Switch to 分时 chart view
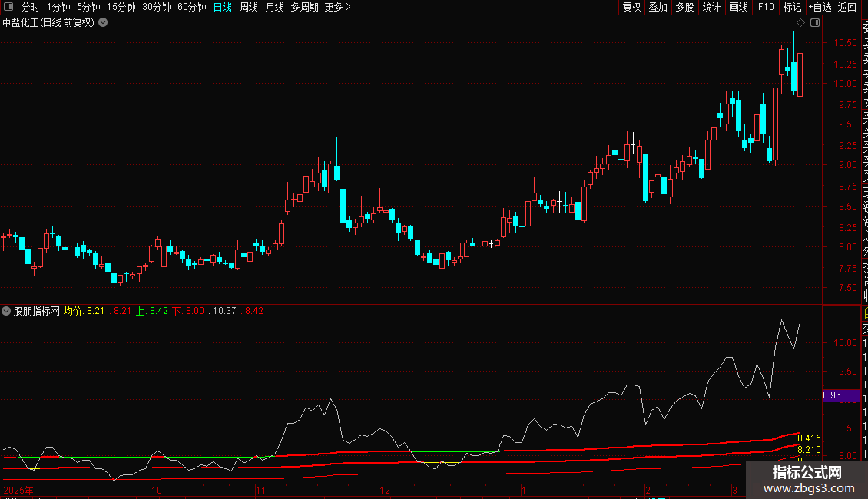This screenshot has width=868, height=499. (x=31, y=7)
